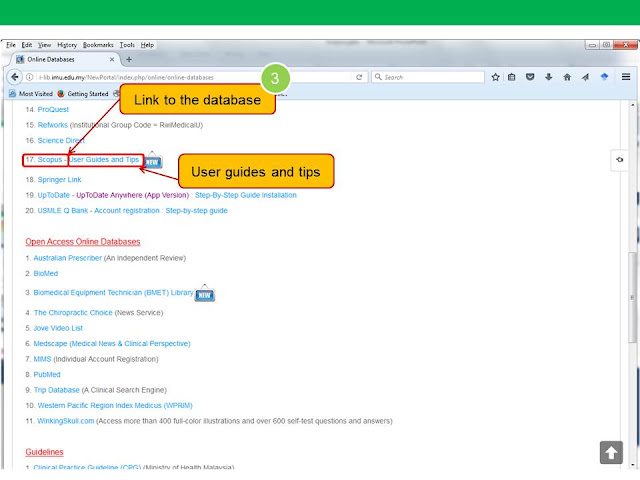Open Most Visited bookmarks folder
Image resolution: width=640 pixels, height=480 pixels.
tap(31, 94)
